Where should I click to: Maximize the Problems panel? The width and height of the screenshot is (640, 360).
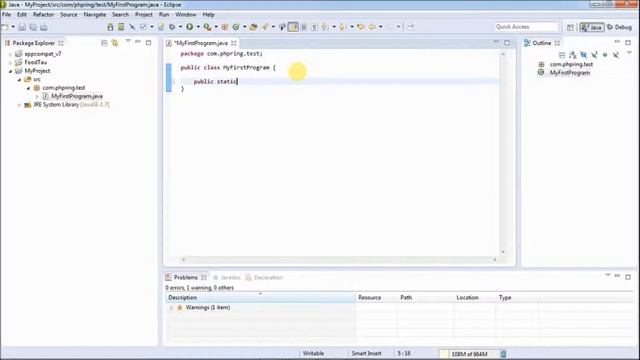[x=628, y=277]
